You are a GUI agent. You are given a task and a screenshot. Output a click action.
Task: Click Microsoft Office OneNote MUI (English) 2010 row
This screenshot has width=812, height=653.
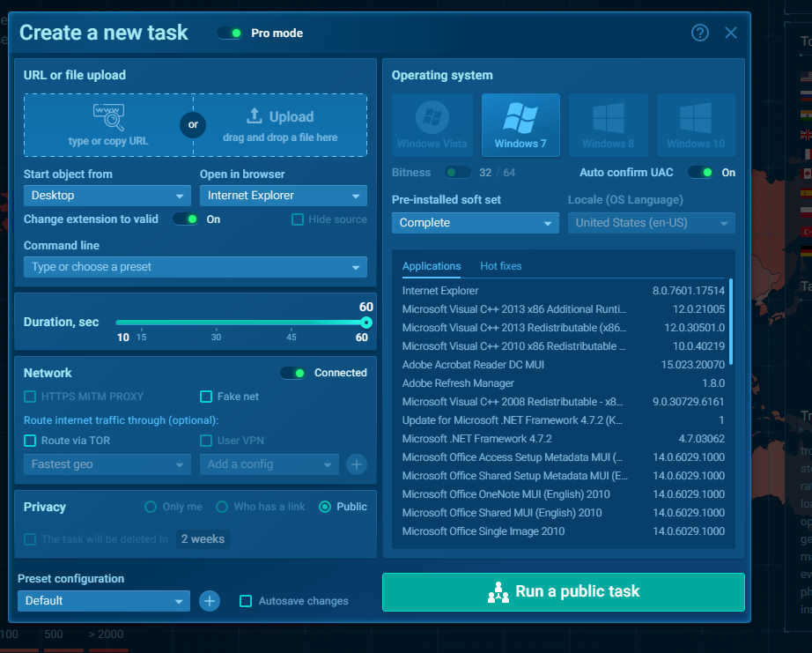[564, 494]
